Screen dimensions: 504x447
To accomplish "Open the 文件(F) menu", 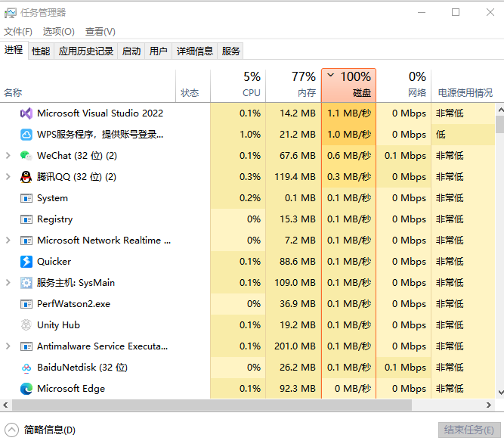I will (x=18, y=32).
